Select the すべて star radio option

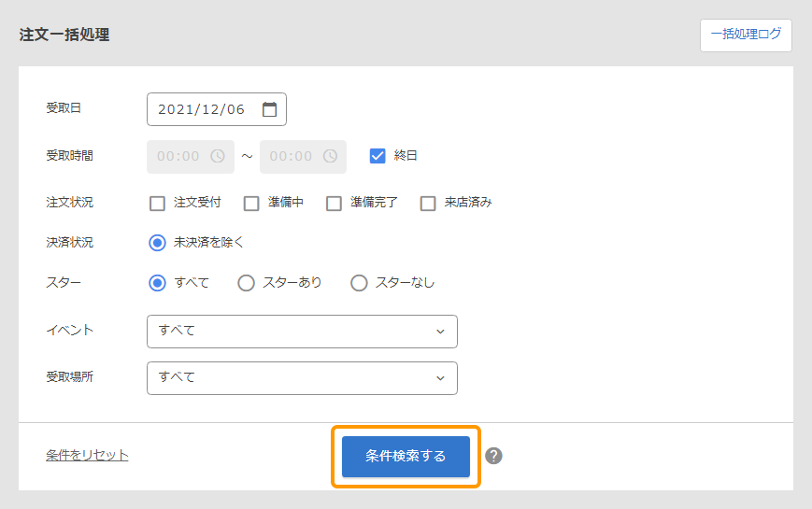pos(157,282)
